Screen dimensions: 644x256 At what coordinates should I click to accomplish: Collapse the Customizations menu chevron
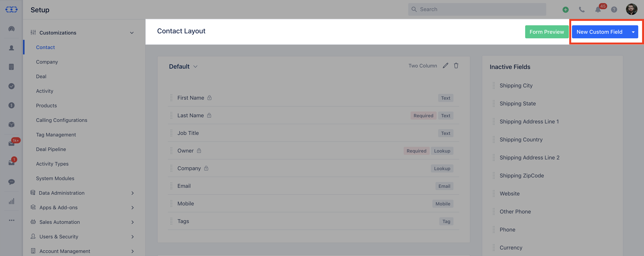(132, 33)
